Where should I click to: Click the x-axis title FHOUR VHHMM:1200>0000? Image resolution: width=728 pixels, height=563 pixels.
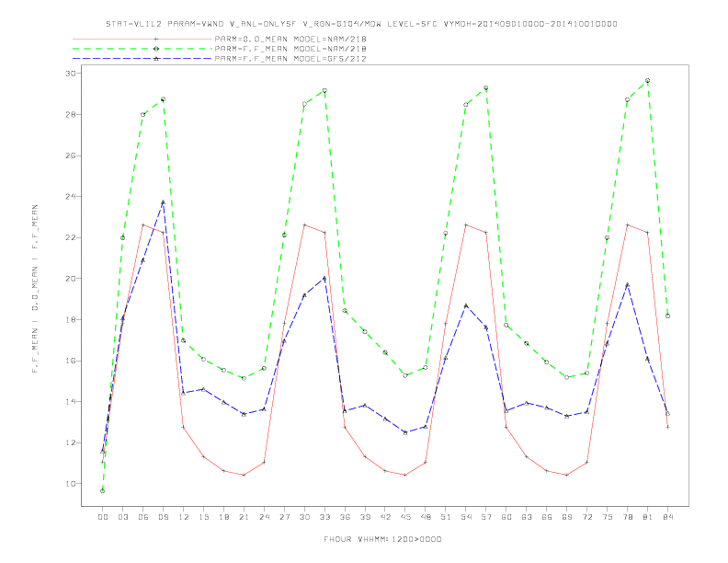point(382,539)
